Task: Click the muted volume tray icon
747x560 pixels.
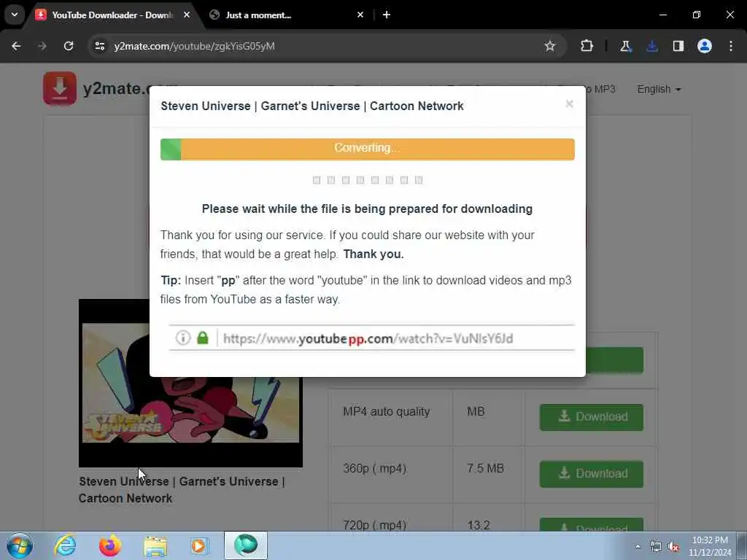Action: [673, 547]
